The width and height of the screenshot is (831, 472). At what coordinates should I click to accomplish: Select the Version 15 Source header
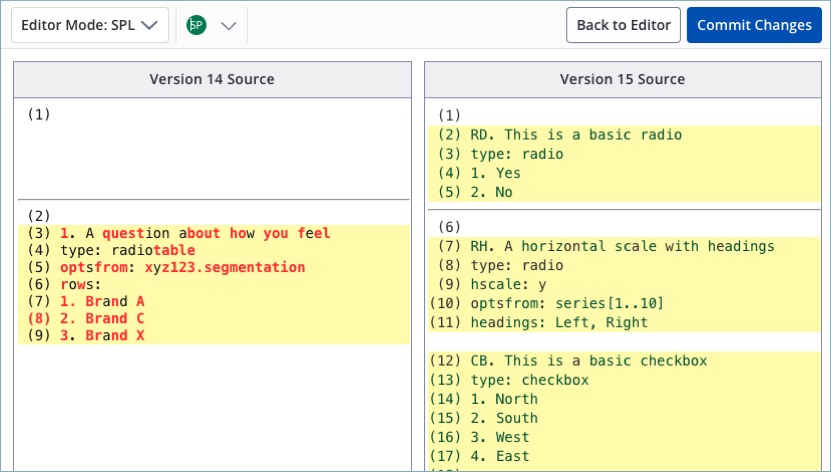tap(623, 79)
